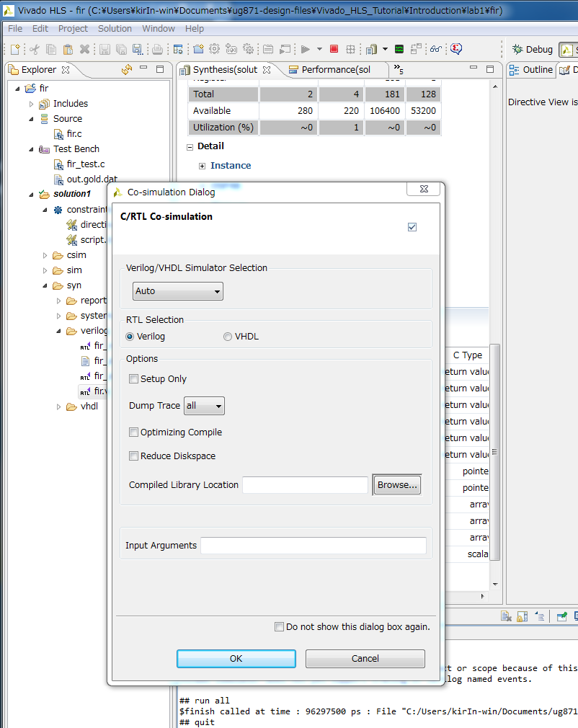Click the Cut scissors toolbar icon
The width and height of the screenshot is (578, 728).
35,49
